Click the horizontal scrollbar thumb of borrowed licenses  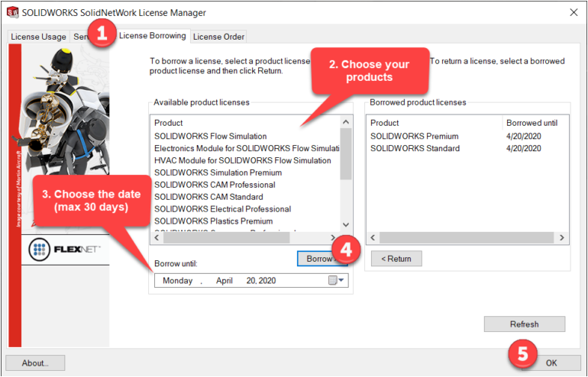pos(467,237)
